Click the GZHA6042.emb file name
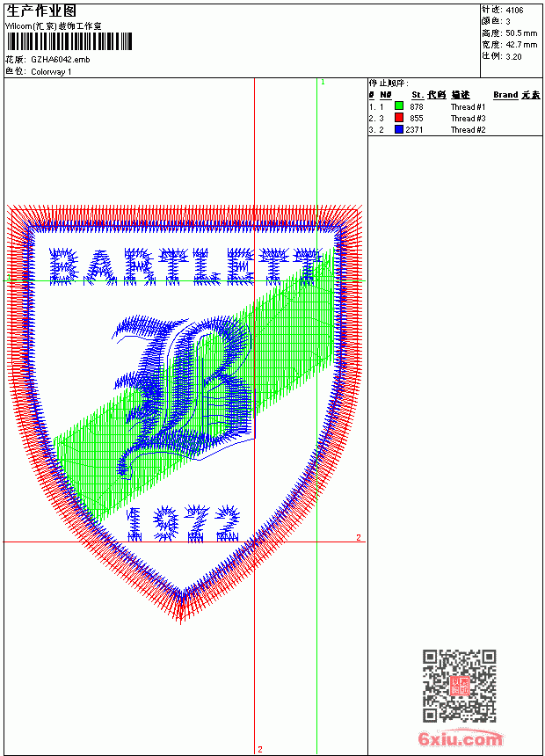Screen dimensions: 545x756 click(x=61, y=60)
